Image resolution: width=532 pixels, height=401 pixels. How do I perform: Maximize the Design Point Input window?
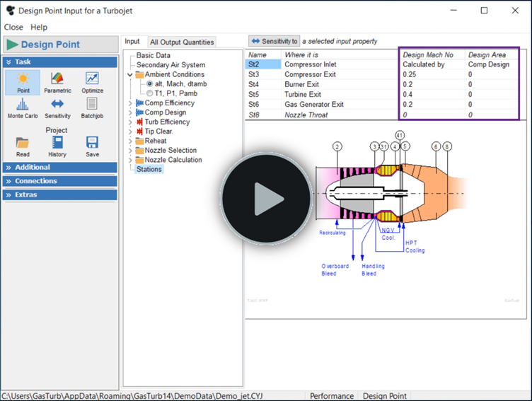point(484,11)
